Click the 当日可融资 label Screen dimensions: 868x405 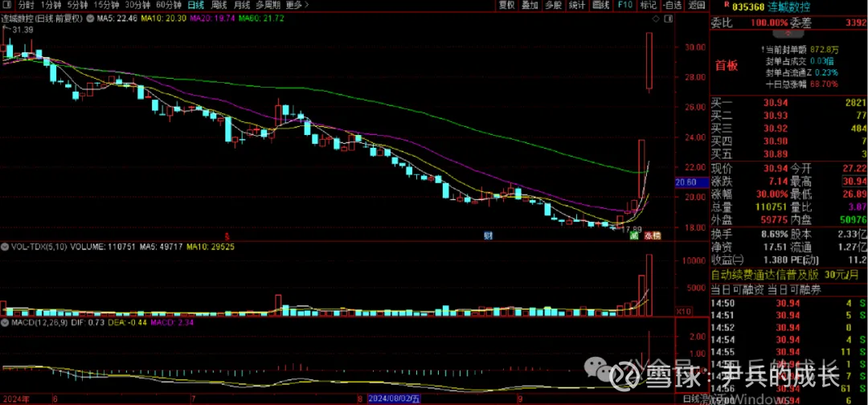click(x=737, y=289)
